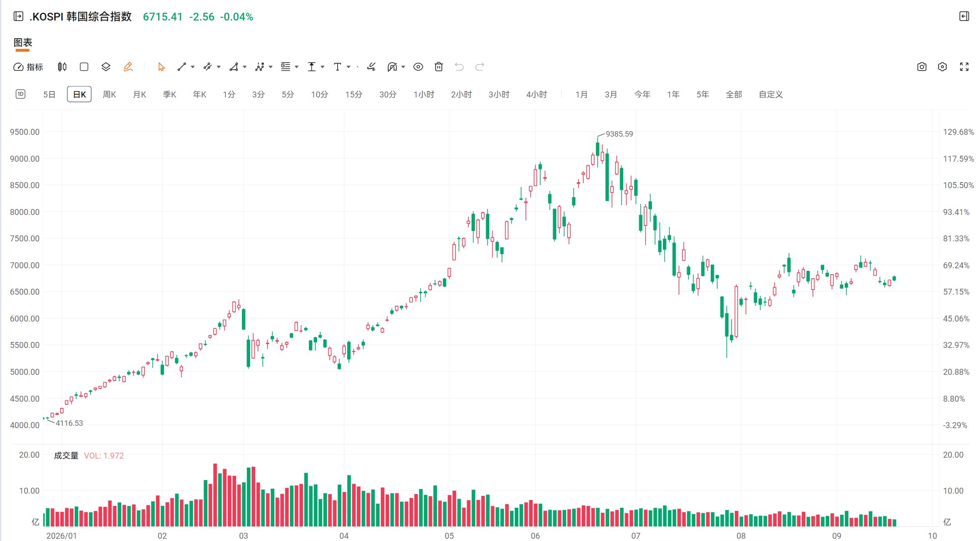
Task: Choose the trend line drawing tool
Action: (x=182, y=67)
